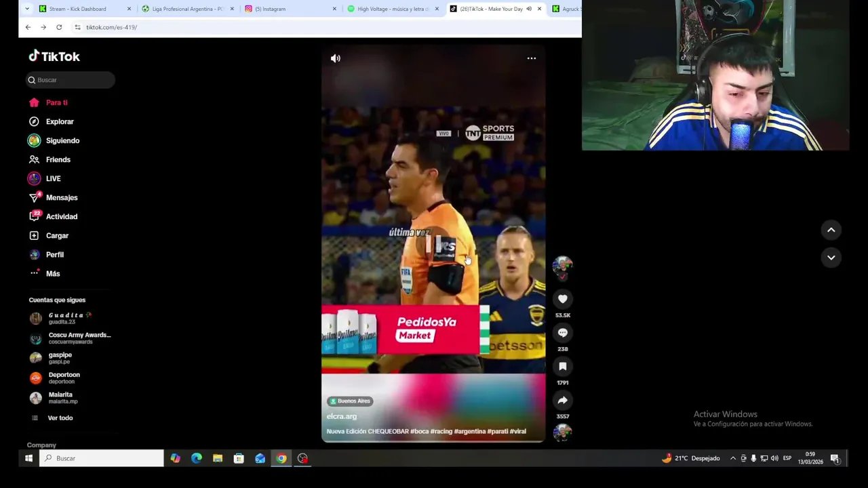Viewport: 868px width, 488px height.
Task: Click the Actividad icon with badge
Action: [34, 216]
